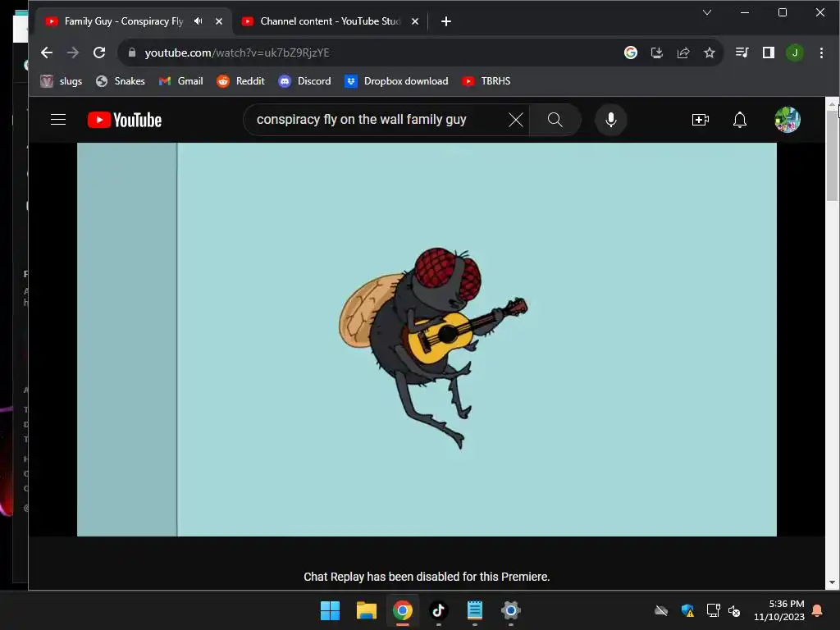The height and width of the screenshot is (630, 840).
Task: Go back to the previous page
Action: [x=47, y=52]
